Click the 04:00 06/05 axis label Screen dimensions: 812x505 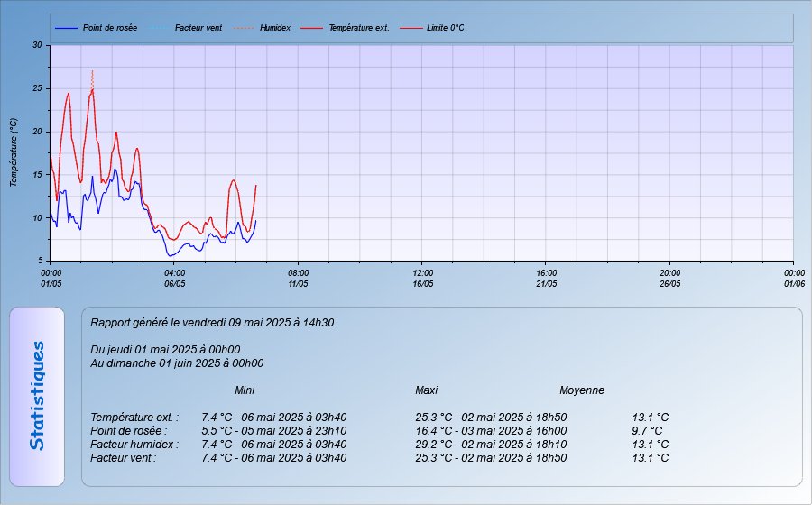pos(175,279)
